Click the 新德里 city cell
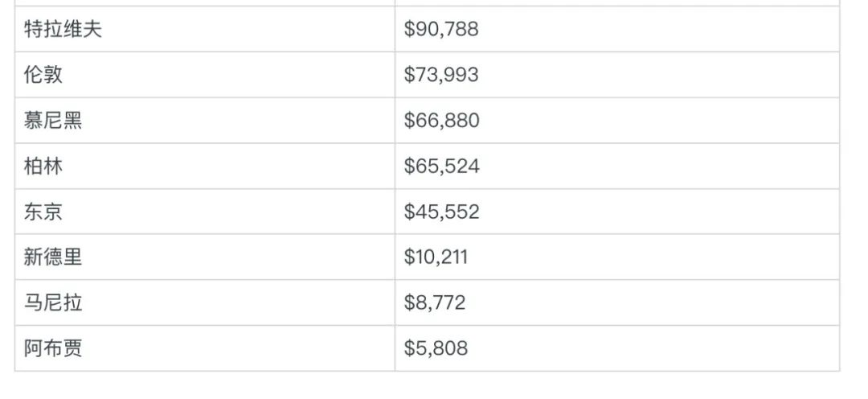 coord(53,257)
